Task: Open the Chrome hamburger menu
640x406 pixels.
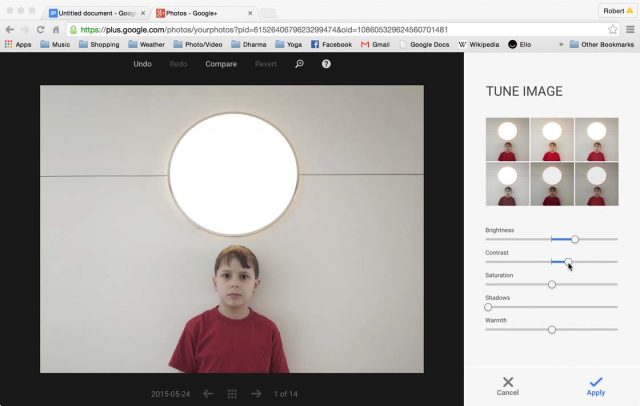Action: pos(629,29)
